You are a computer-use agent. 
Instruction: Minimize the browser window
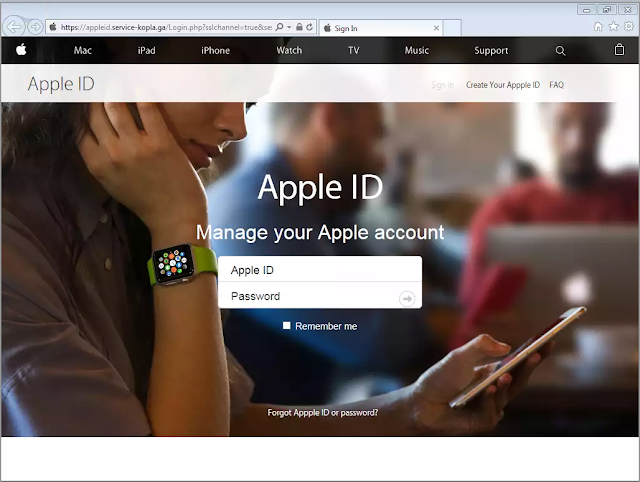[587, 10]
